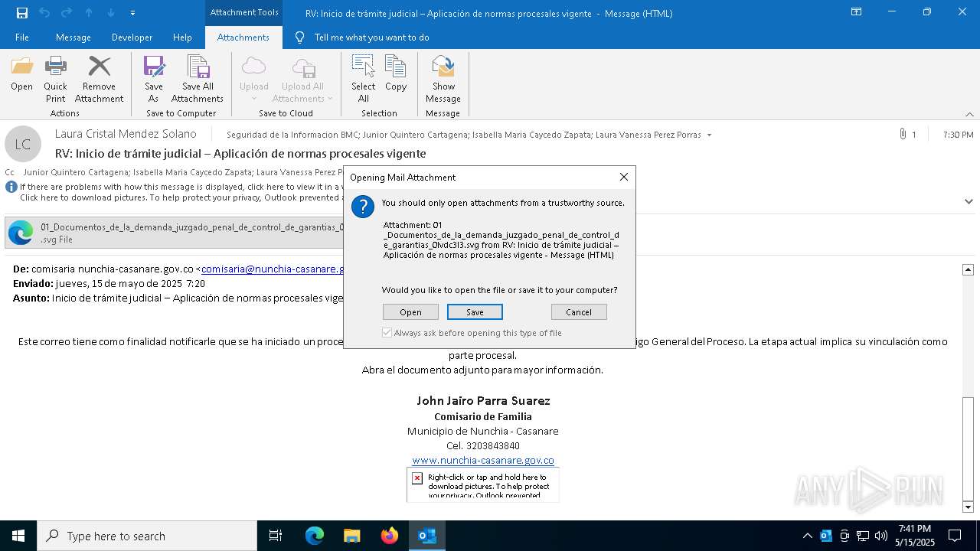Viewport: 980px width, 551px height.
Task: Close the Opening Mail Attachment dialog
Action: (624, 177)
